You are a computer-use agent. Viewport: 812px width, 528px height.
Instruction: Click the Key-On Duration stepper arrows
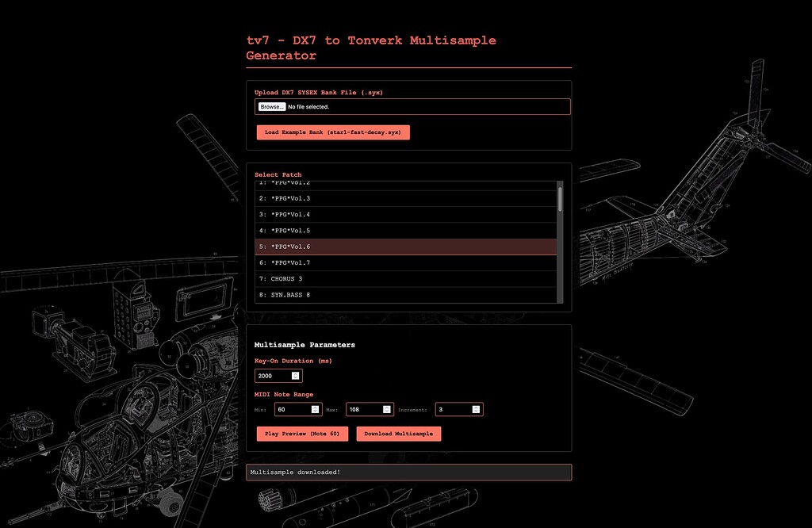click(x=295, y=376)
